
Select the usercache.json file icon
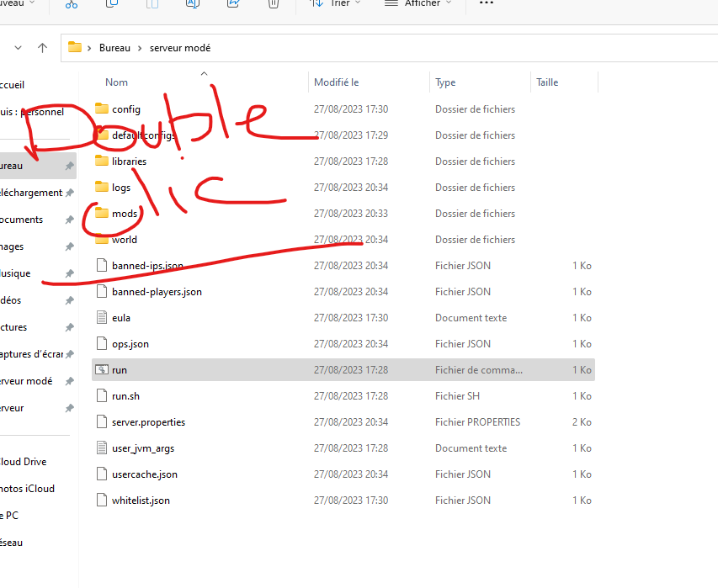pyautogui.click(x=102, y=474)
